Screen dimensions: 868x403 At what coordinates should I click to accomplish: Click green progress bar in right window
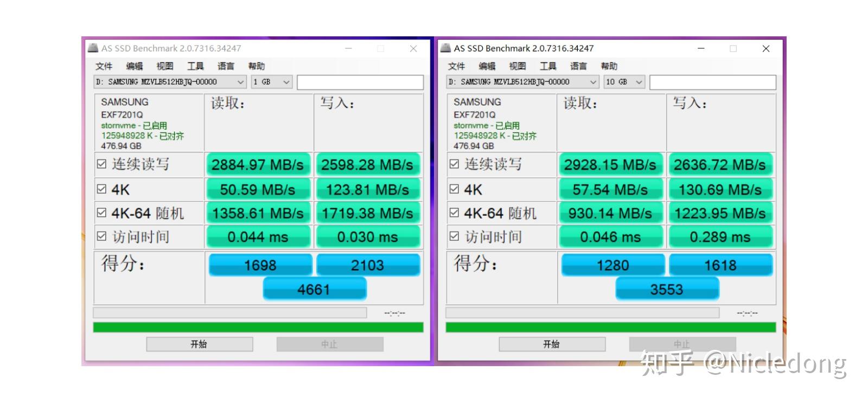(x=611, y=327)
